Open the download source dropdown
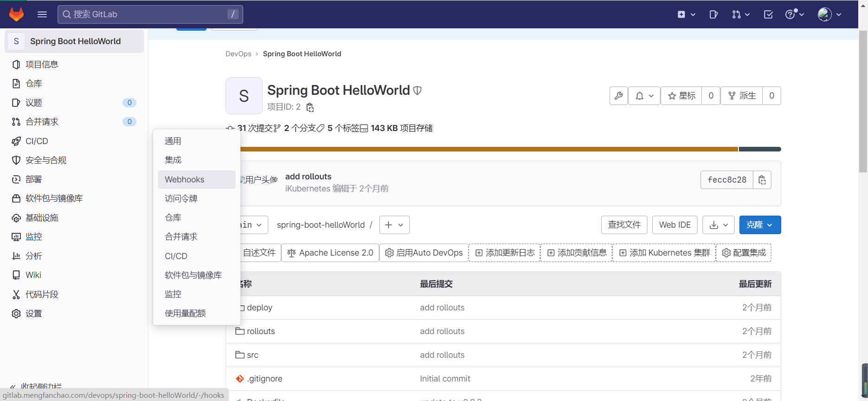Image resolution: width=868 pixels, height=401 pixels. (719, 225)
